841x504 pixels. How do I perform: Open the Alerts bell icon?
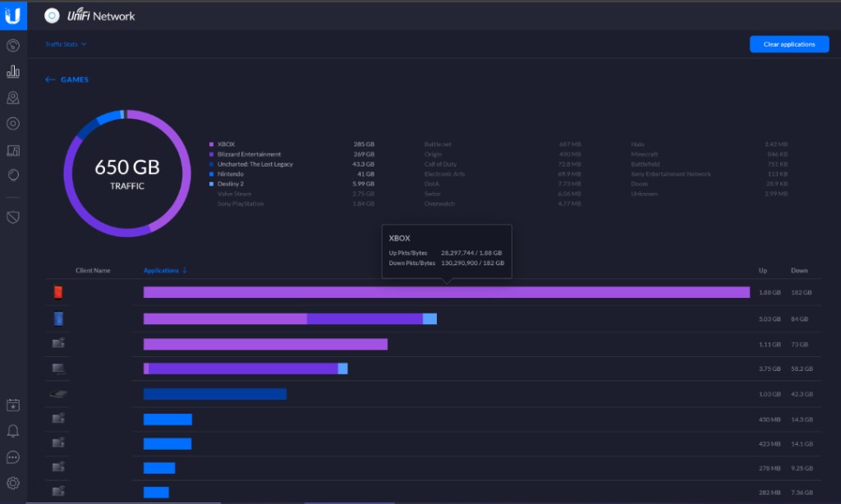click(x=12, y=431)
